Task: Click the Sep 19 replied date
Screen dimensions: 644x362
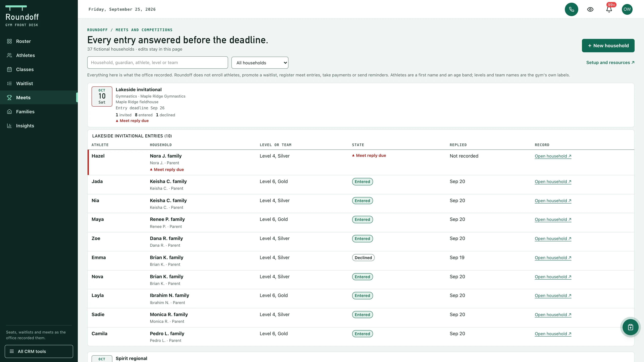Action: [x=457, y=257]
